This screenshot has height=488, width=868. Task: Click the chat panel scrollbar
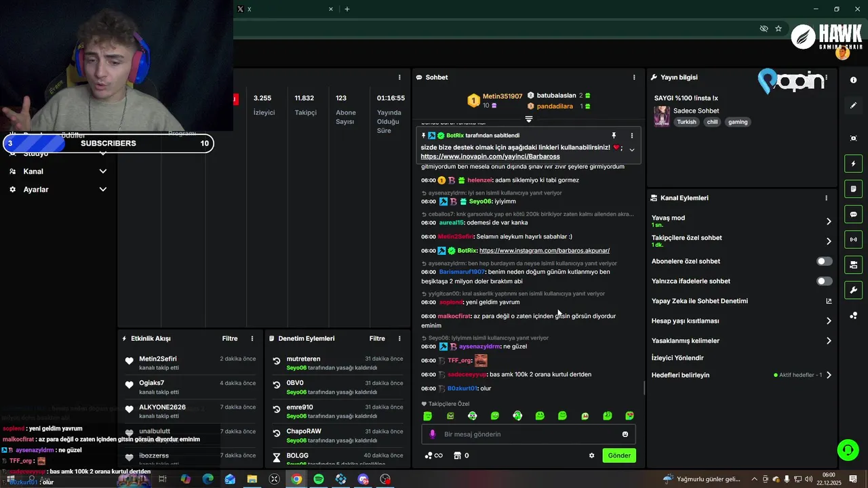[x=644, y=388]
